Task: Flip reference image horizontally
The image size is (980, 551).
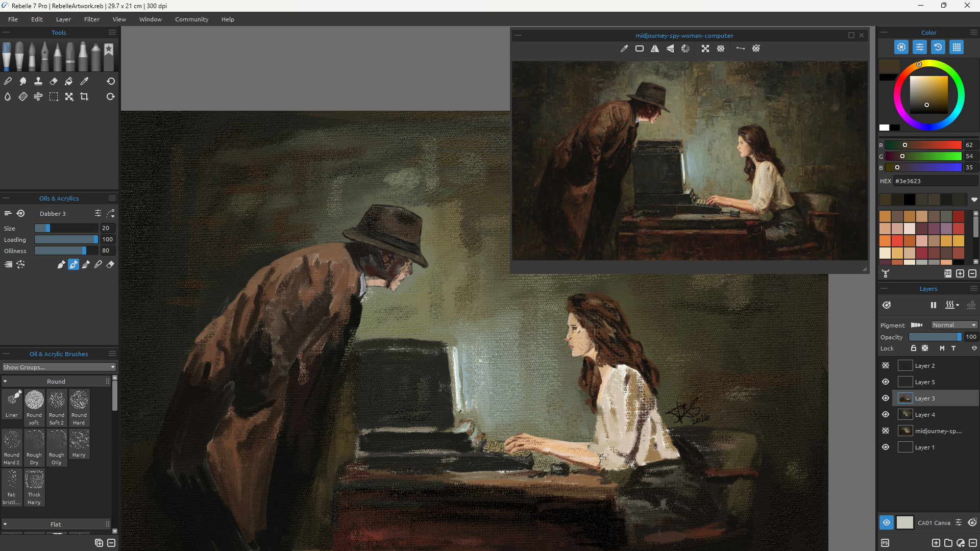Action: click(655, 48)
